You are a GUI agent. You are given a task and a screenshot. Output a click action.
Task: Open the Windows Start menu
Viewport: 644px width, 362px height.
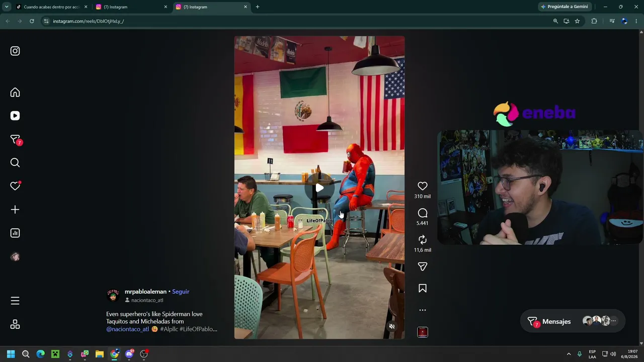[x=11, y=354]
